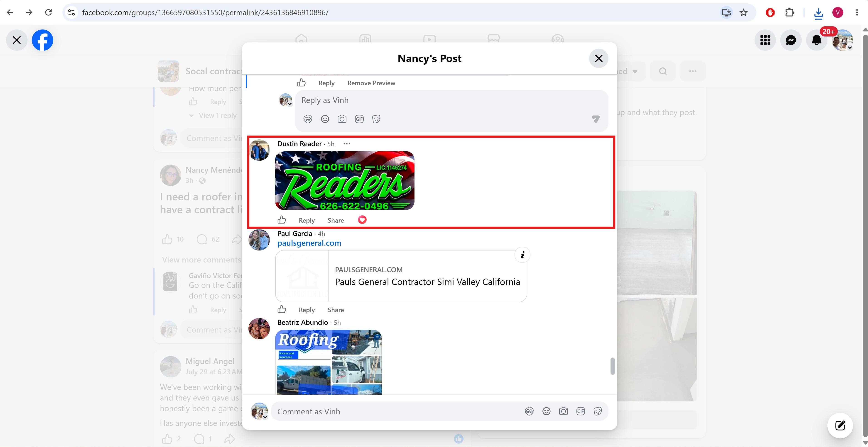
Task: Like the comment above the reply box
Action: click(301, 83)
